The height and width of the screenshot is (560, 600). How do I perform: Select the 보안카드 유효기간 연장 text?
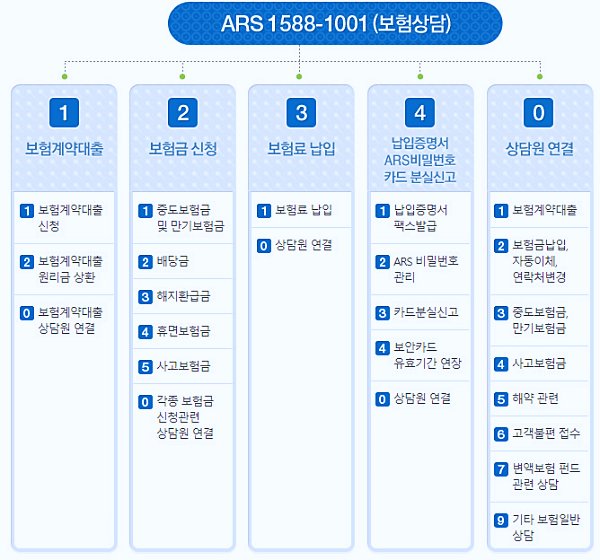pyautogui.click(x=427, y=355)
